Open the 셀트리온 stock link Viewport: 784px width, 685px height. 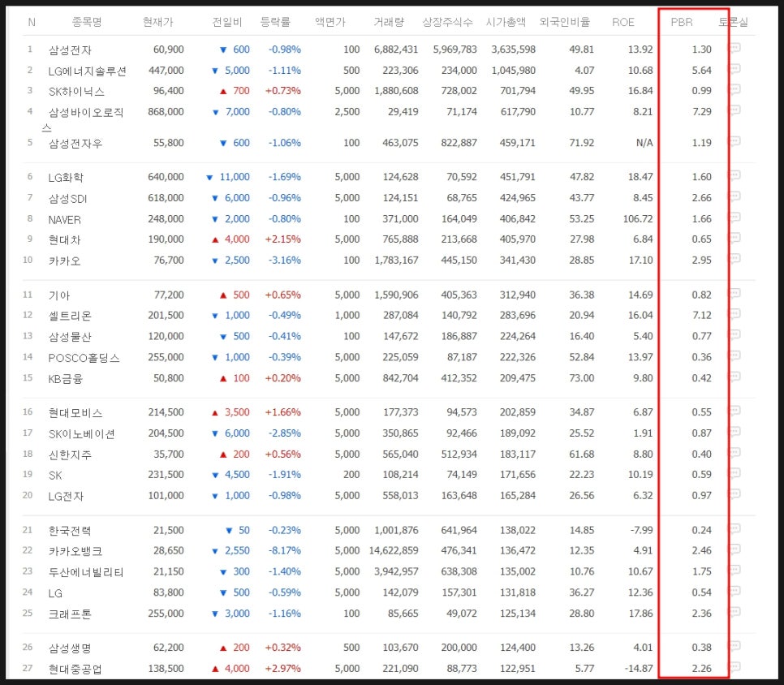pyautogui.click(x=70, y=316)
